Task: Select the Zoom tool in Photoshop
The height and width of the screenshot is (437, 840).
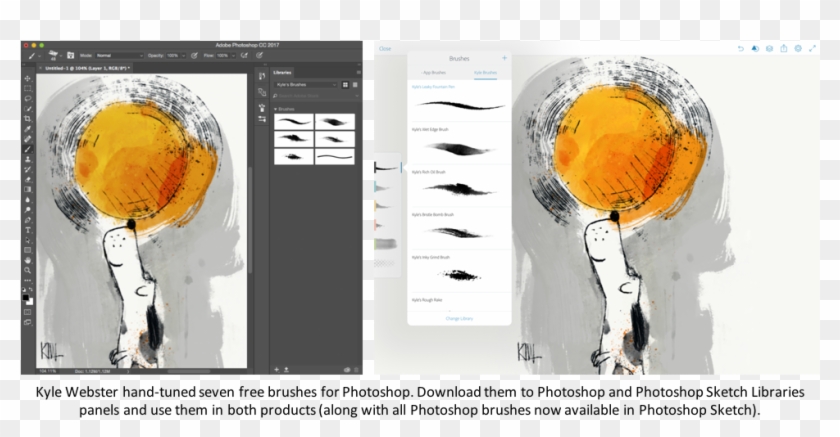Action: [27, 270]
